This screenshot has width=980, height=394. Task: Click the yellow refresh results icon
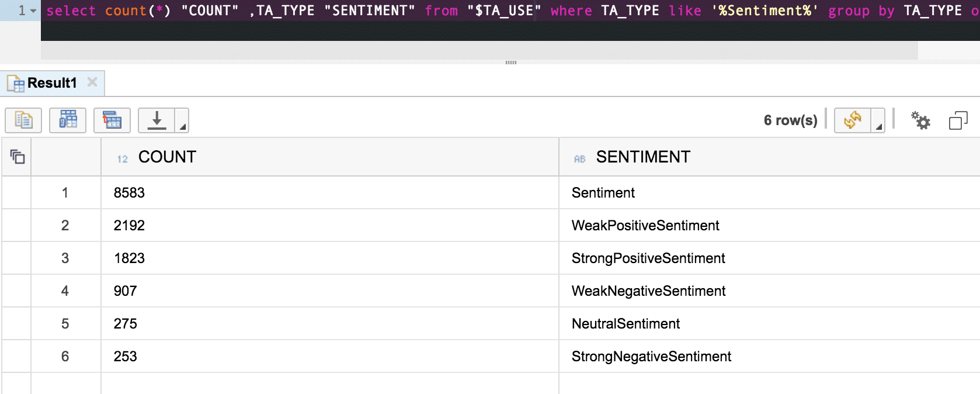pyautogui.click(x=852, y=120)
